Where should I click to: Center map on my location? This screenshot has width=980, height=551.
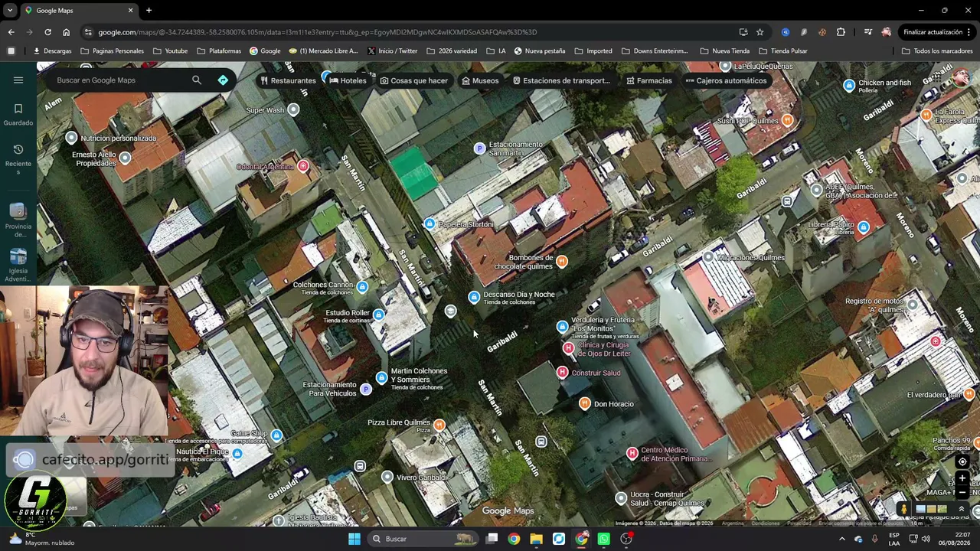tap(962, 462)
